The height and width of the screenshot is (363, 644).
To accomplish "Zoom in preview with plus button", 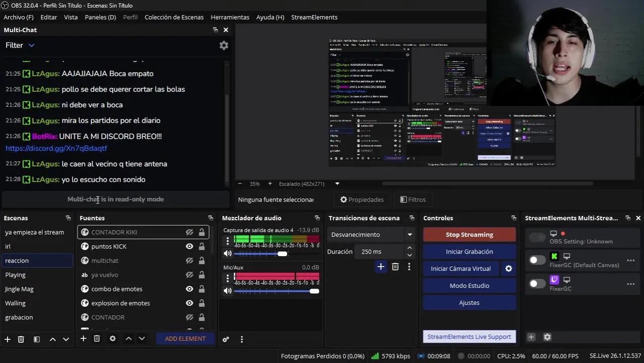I will (x=270, y=184).
